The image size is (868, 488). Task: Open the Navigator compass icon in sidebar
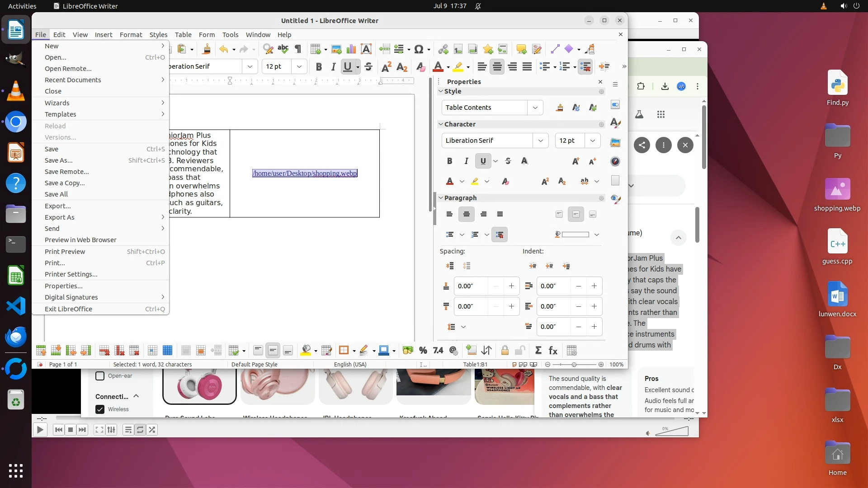[615, 161]
